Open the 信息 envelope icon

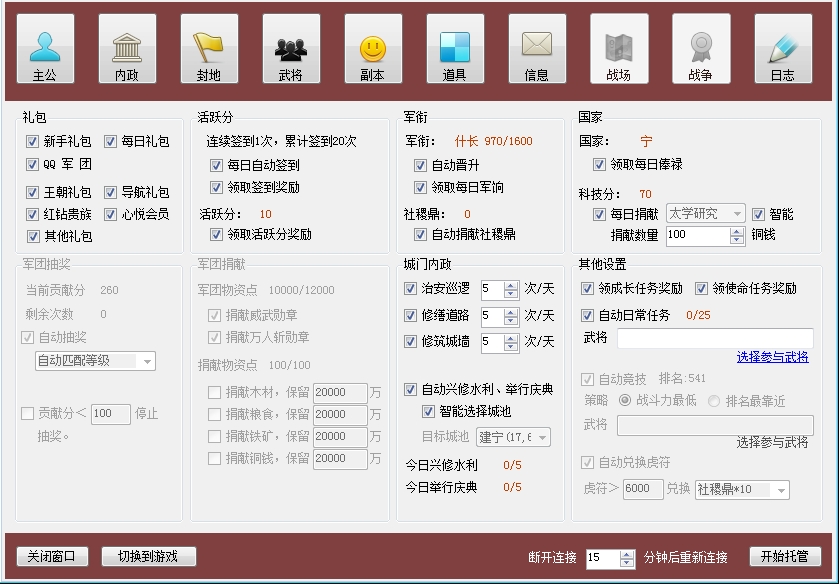click(x=537, y=49)
